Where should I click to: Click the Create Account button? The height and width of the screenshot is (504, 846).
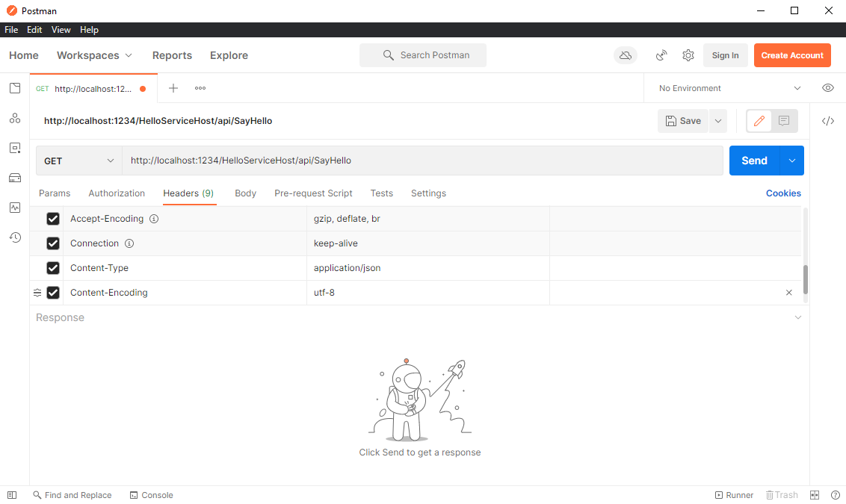(792, 55)
